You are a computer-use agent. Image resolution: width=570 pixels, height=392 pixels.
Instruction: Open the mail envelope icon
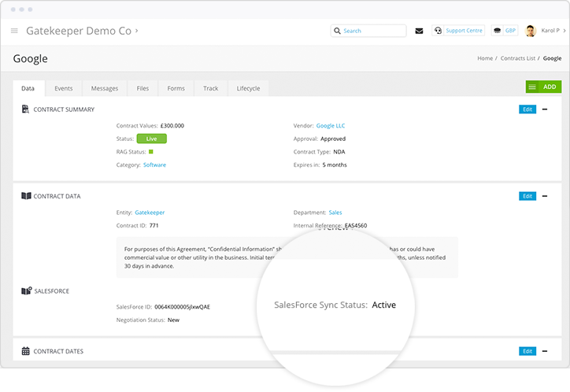[x=419, y=31]
